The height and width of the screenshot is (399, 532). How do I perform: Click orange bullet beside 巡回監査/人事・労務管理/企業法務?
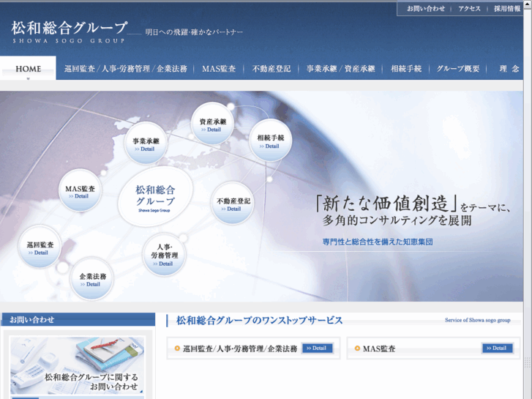tap(177, 348)
